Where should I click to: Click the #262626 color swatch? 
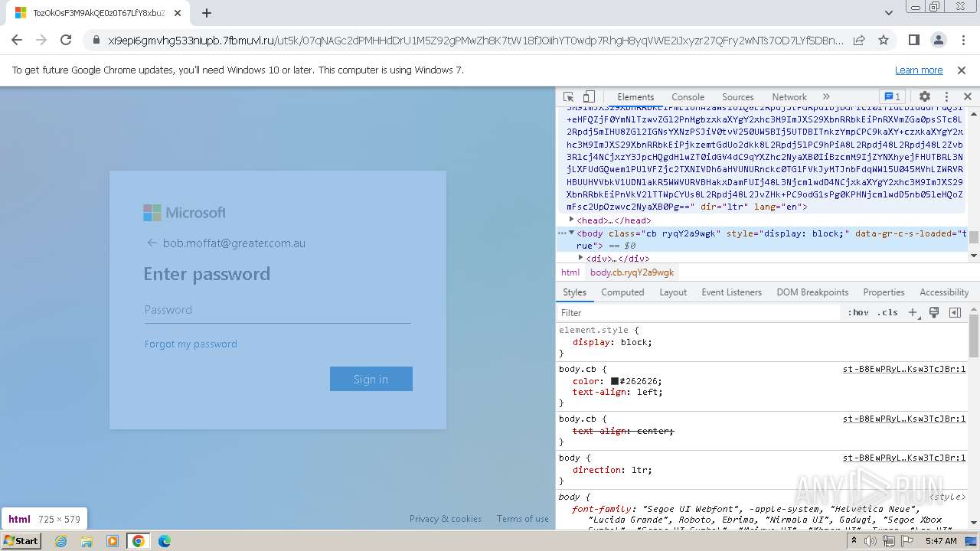[614, 381]
